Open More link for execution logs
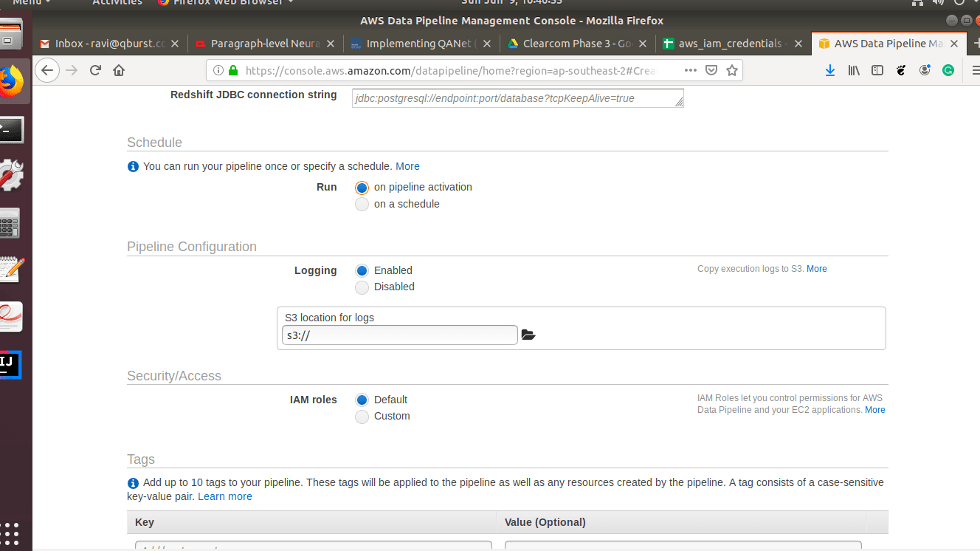 pos(816,269)
